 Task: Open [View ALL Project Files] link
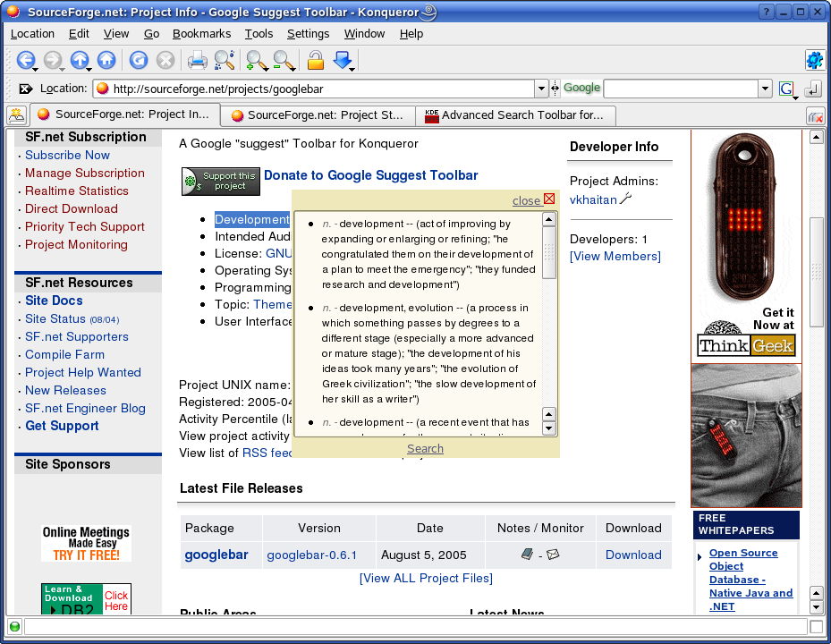(426, 579)
